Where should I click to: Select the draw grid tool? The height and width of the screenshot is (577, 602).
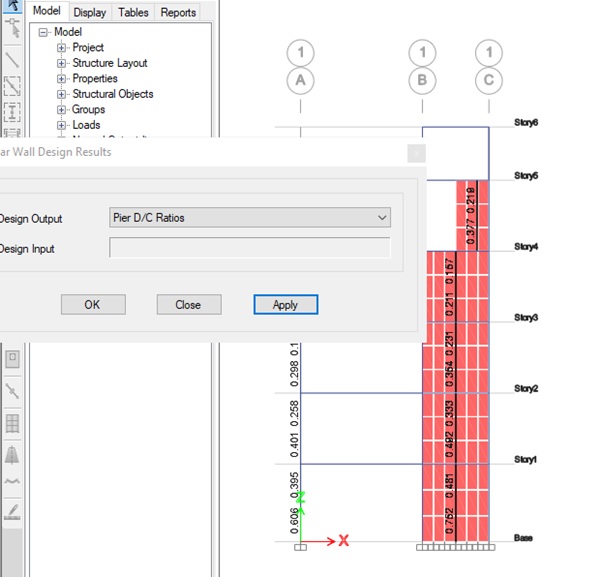click(x=12, y=423)
